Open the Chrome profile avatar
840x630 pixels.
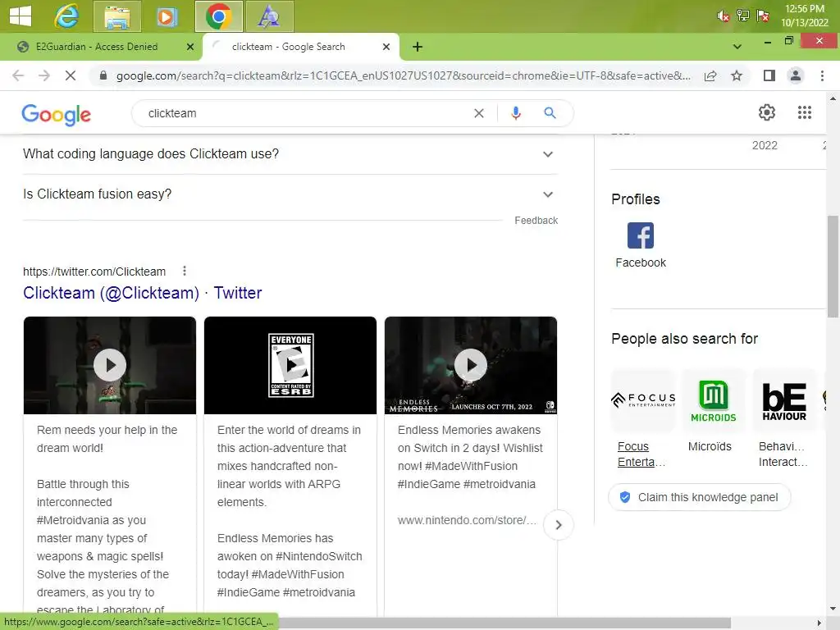pyautogui.click(x=796, y=75)
